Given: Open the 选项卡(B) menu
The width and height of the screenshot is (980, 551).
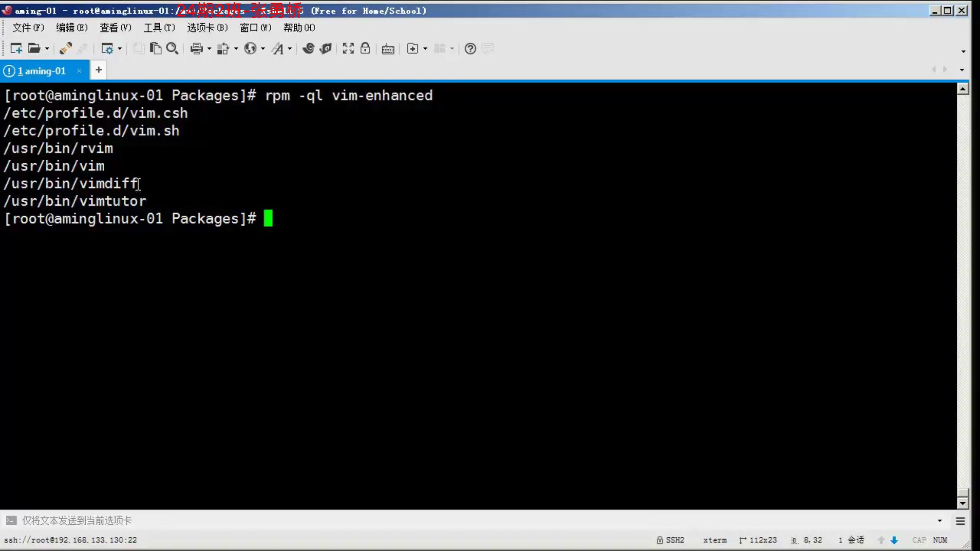Looking at the screenshot, I should (x=207, y=28).
